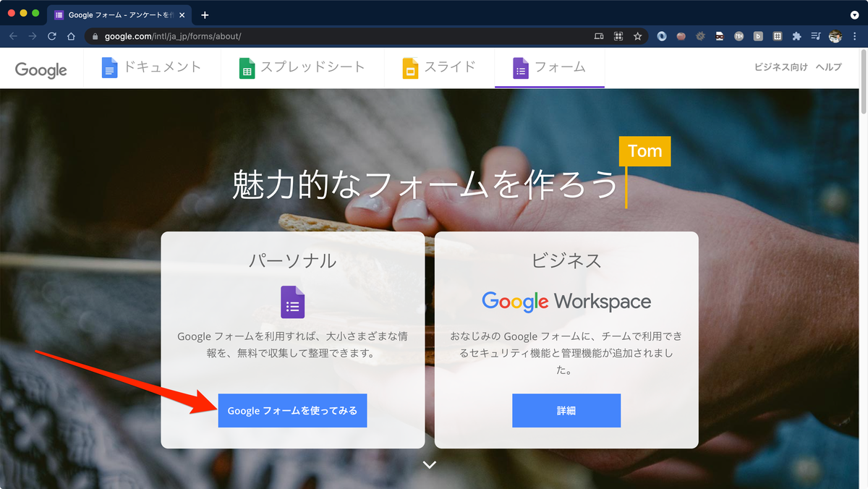Open the ドキュメント product tab

pyautogui.click(x=152, y=68)
